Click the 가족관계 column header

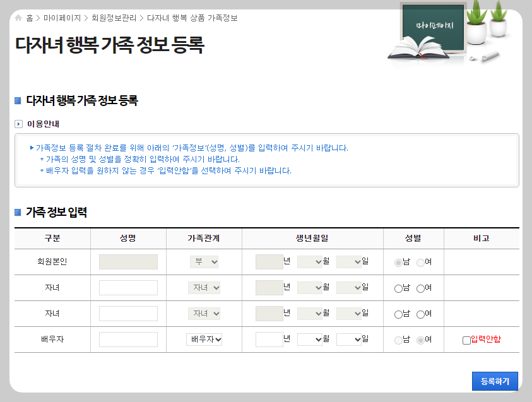(x=204, y=239)
